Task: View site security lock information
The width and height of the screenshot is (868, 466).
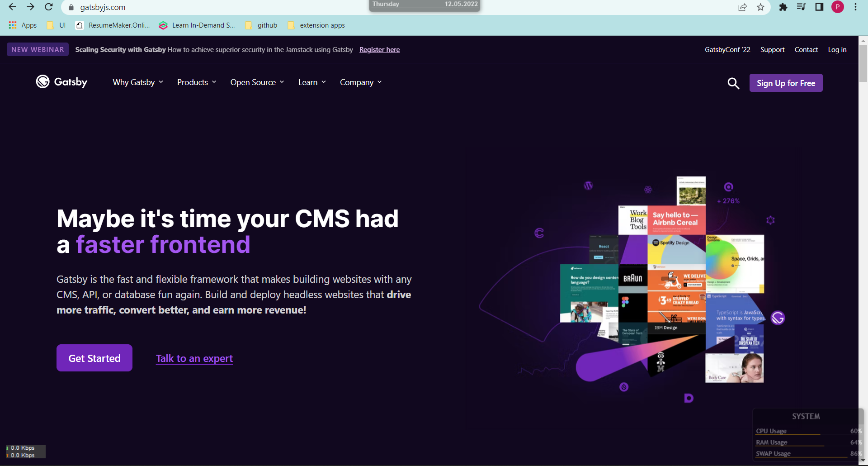Action: point(71,7)
